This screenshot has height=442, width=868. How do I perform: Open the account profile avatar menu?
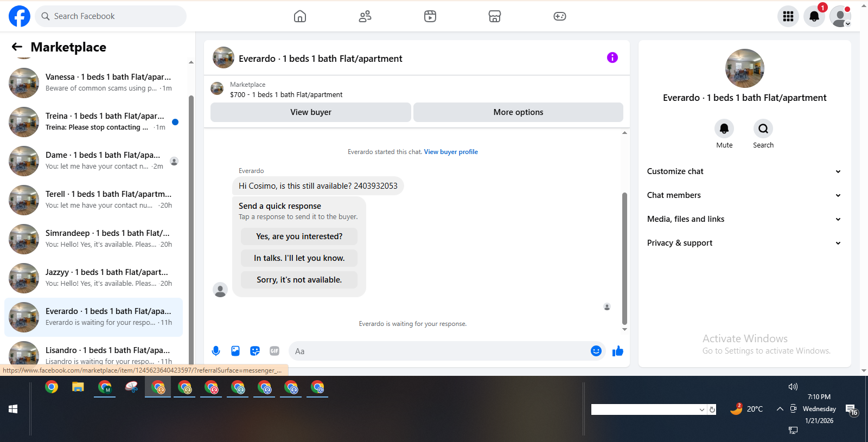840,16
